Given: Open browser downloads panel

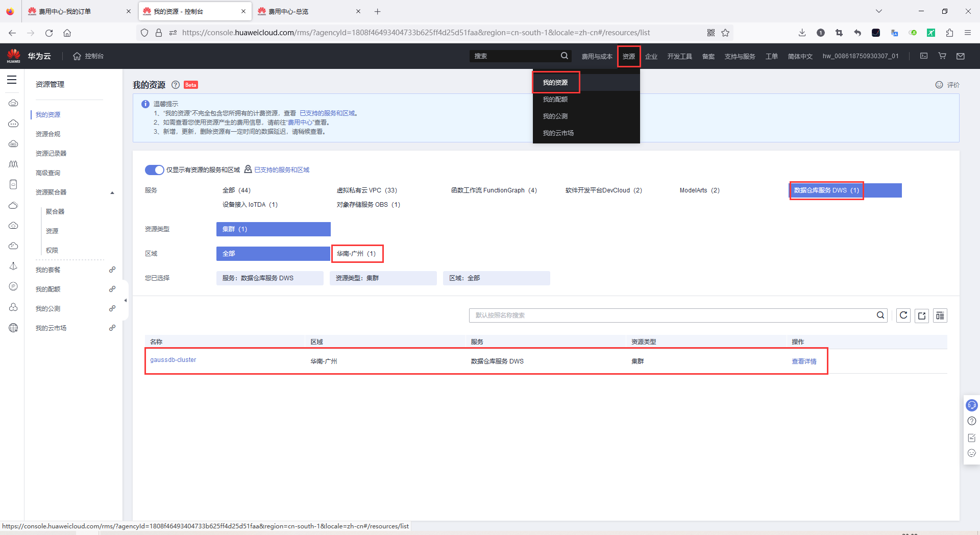Looking at the screenshot, I should 802,33.
